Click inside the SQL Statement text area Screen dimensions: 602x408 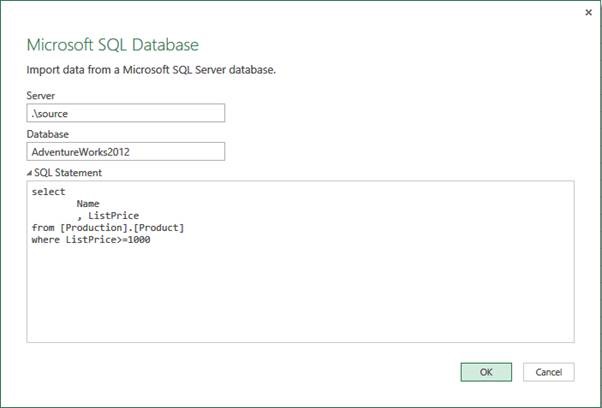(301, 262)
